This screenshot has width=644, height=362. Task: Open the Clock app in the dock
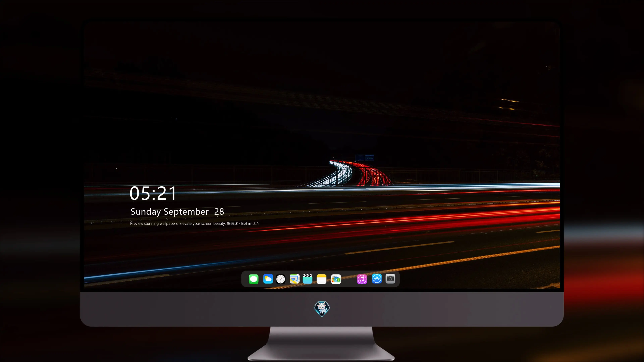[281, 279]
